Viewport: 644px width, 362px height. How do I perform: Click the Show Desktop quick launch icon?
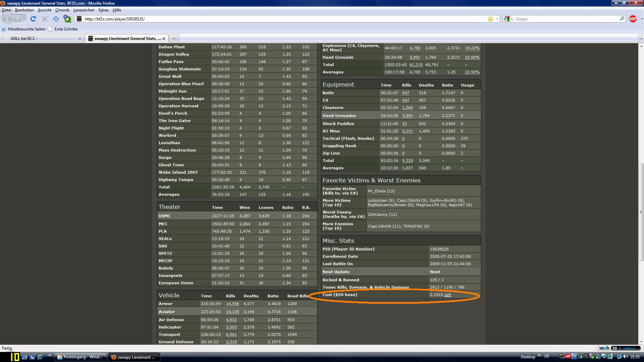click(24, 357)
